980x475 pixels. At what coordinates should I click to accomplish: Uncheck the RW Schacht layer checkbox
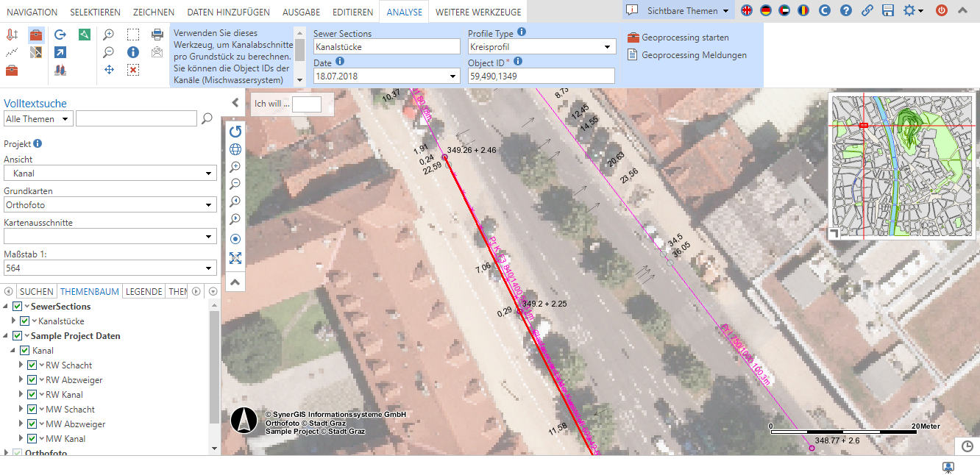coord(32,365)
